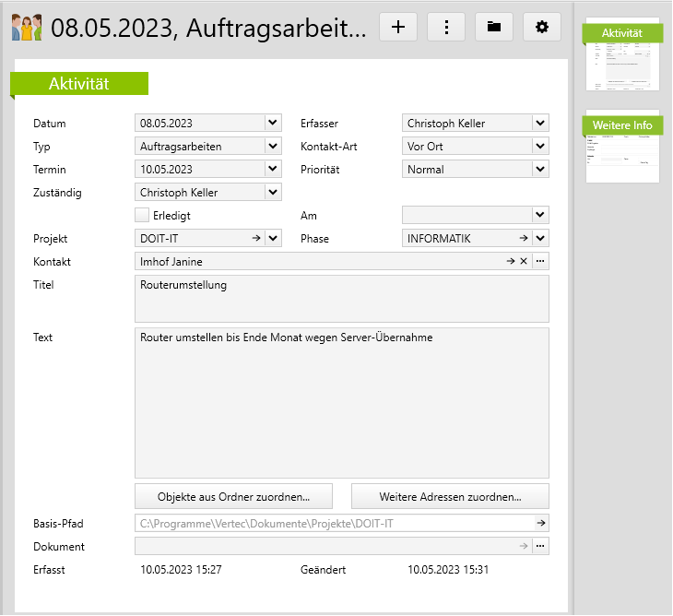Click inside the Text description area
This screenshot has width=673, height=616.
(341, 402)
